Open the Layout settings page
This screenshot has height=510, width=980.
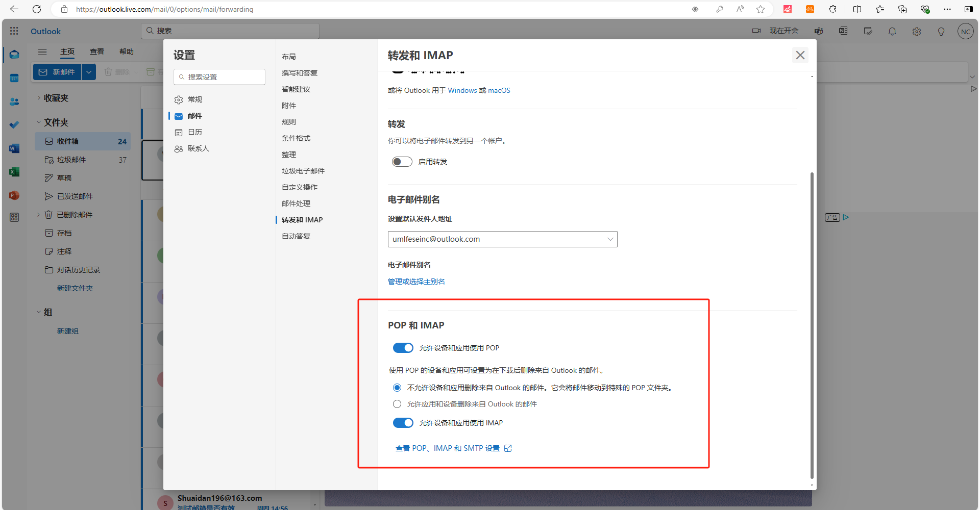[x=289, y=57]
